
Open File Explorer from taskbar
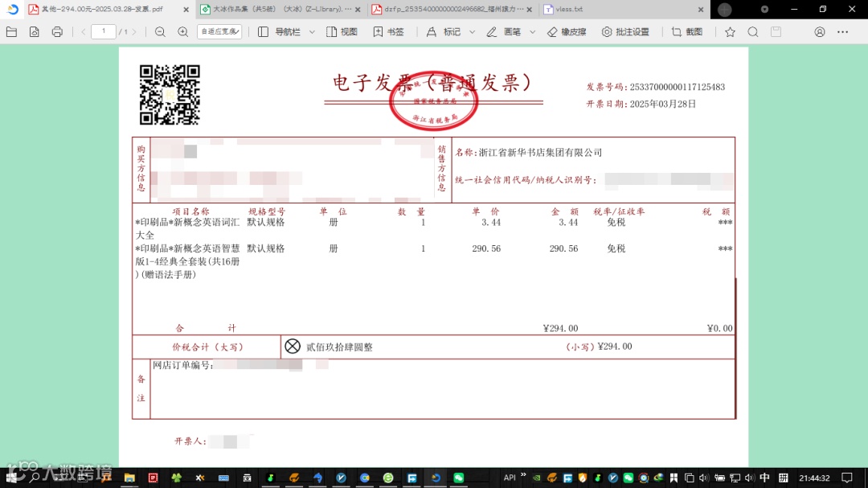(x=129, y=478)
